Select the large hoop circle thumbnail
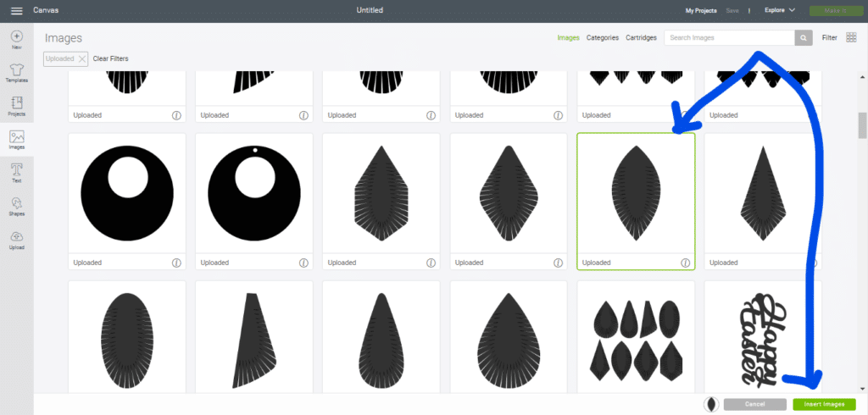 [x=127, y=194]
